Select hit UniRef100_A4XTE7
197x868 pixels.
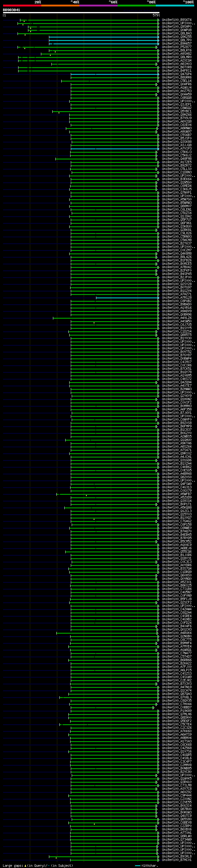[x=176, y=386]
